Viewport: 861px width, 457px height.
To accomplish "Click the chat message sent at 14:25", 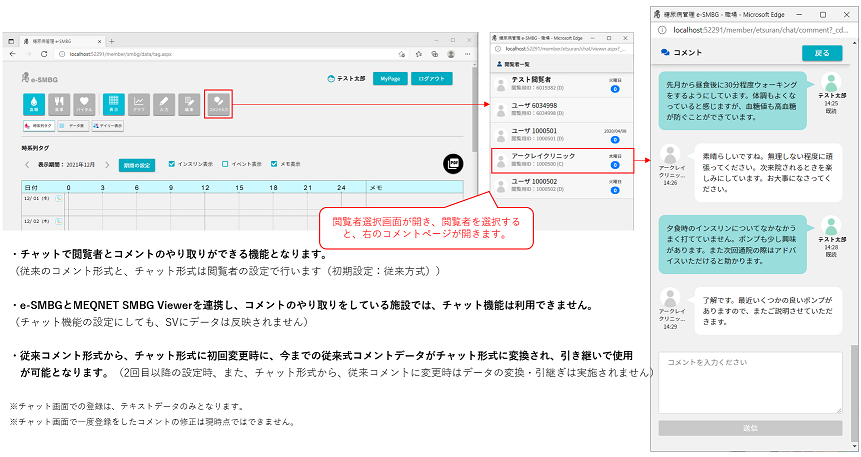I will [x=732, y=101].
